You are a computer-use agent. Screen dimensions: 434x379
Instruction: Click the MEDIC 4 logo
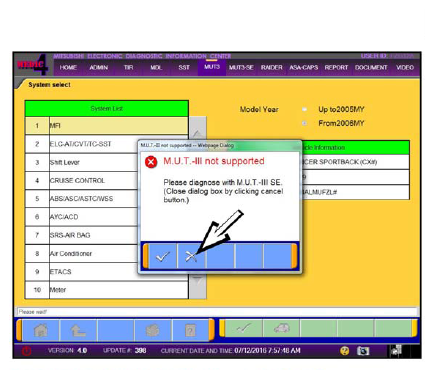point(33,64)
